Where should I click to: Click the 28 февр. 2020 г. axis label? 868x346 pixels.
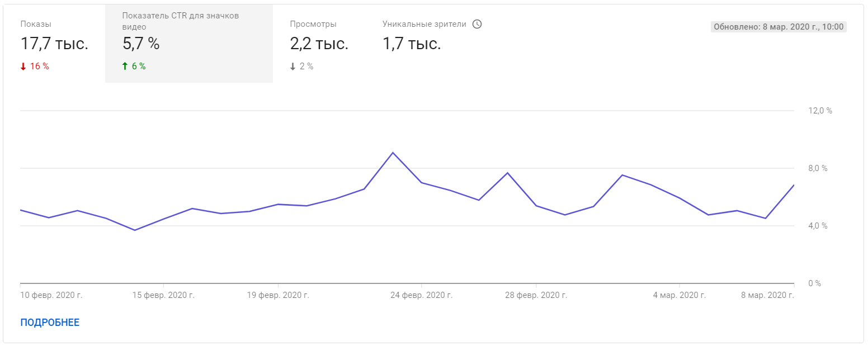pos(536,295)
